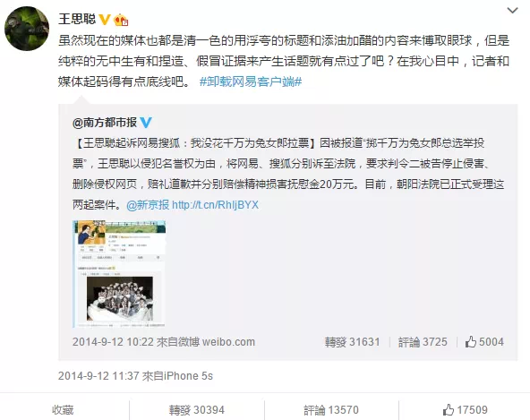Click 收藏 to favorite this post
530x420 pixels.
click(x=63, y=410)
